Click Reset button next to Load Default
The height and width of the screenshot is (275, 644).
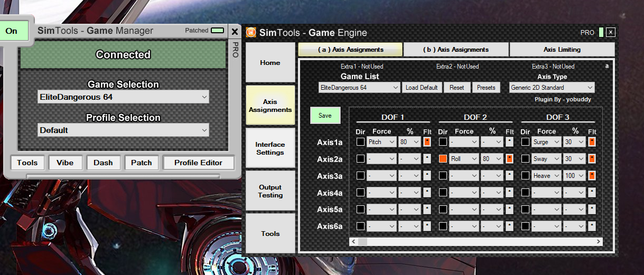pos(457,88)
